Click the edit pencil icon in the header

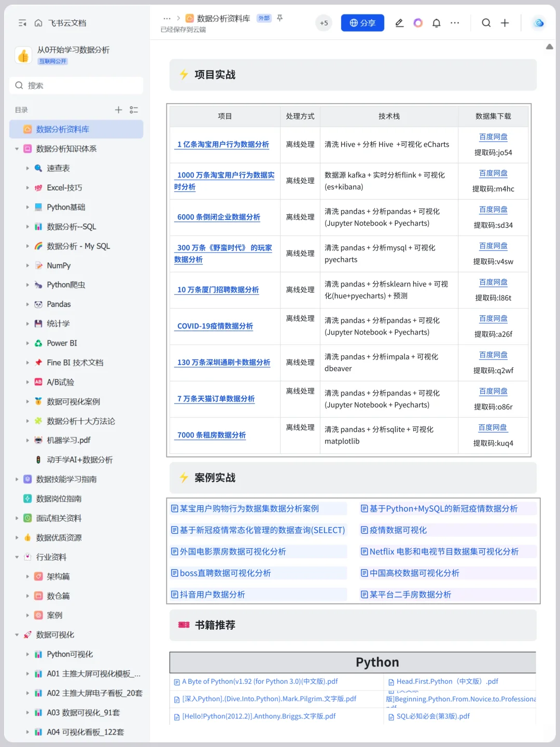click(399, 23)
